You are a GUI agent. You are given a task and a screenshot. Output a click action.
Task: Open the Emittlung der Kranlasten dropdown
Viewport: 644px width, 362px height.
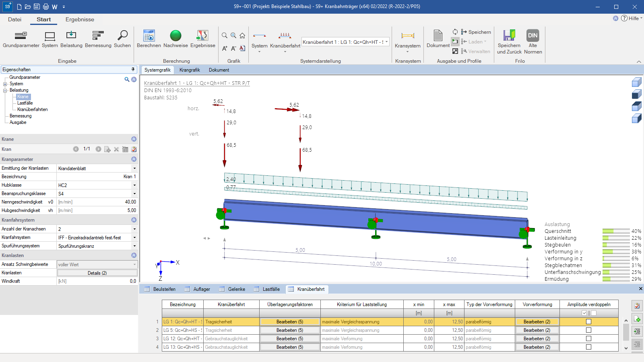[x=134, y=169]
